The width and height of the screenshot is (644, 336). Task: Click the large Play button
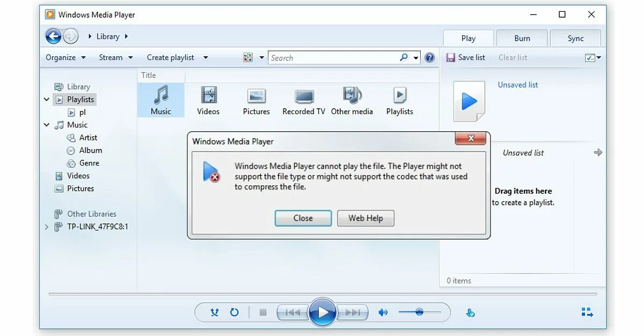[x=323, y=312]
